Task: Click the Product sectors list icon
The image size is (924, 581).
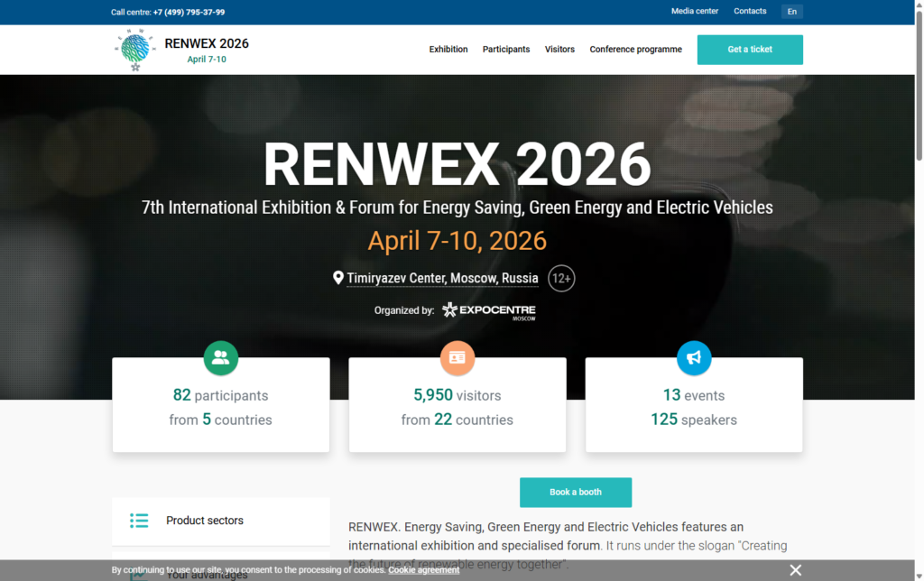Action: point(139,521)
